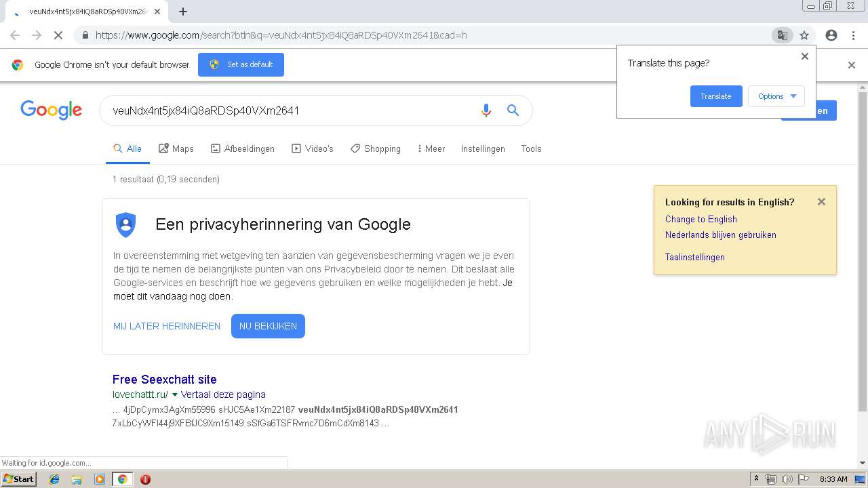Open the Chrome profile avatar icon
Image resolution: width=868 pixels, height=488 pixels.
[831, 35]
